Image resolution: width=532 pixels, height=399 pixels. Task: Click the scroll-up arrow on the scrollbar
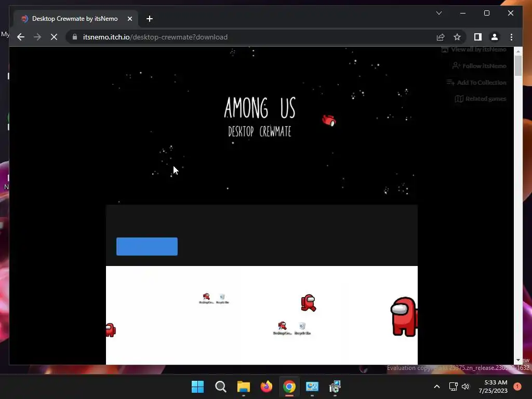pyautogui.click(x=518, y=51)
